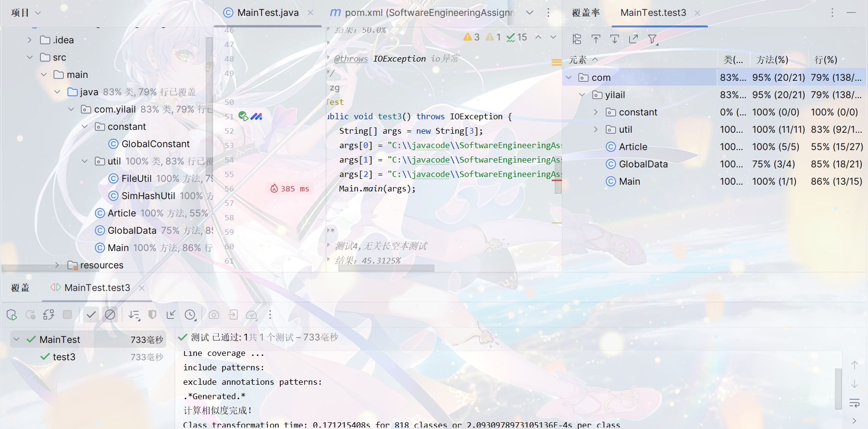The height and width of the screenshot is (429, 868).
Task: Open the Article class in coverage table
Action: click(633, 147)
